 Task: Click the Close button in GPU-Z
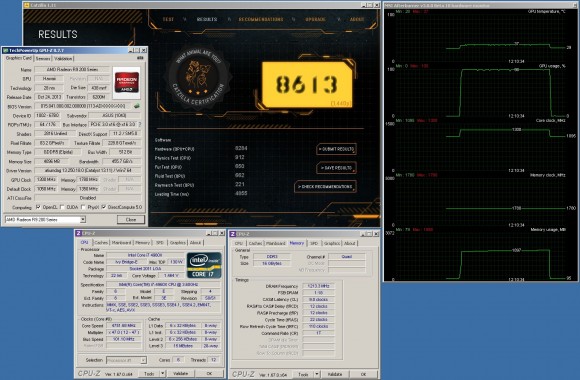[131, 219]
